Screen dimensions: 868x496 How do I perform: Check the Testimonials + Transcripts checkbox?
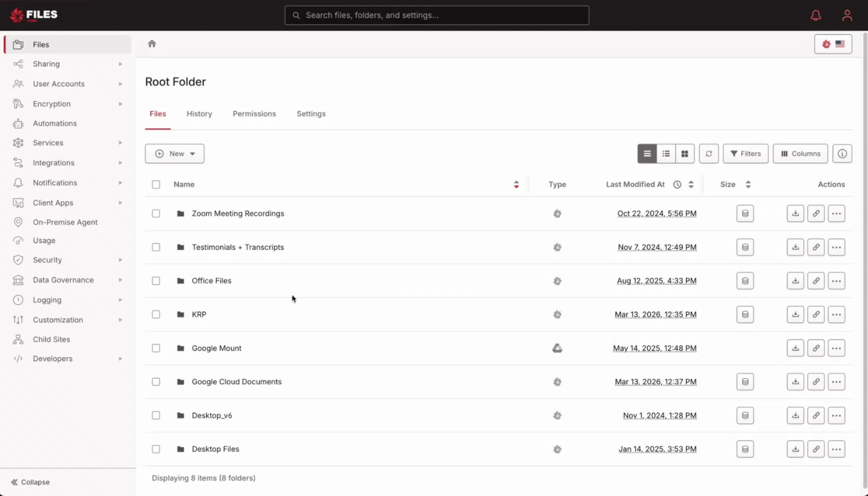tap(156, 247)
